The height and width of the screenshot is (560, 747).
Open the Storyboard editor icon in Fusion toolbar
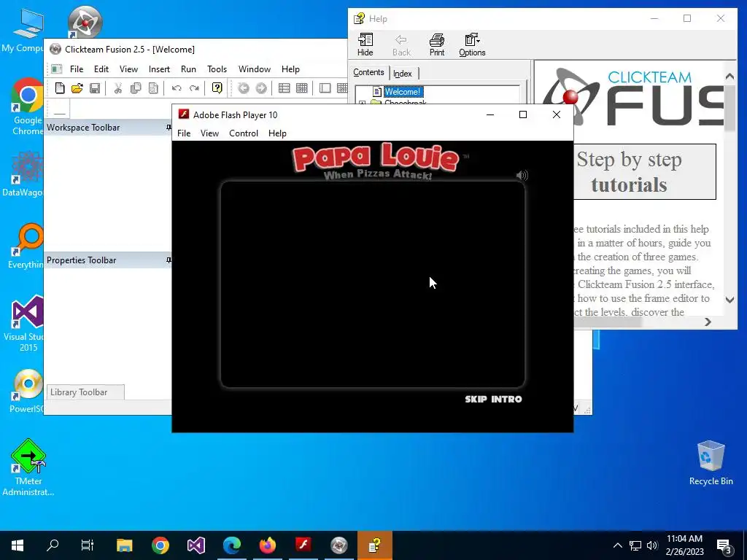point(285,88)
